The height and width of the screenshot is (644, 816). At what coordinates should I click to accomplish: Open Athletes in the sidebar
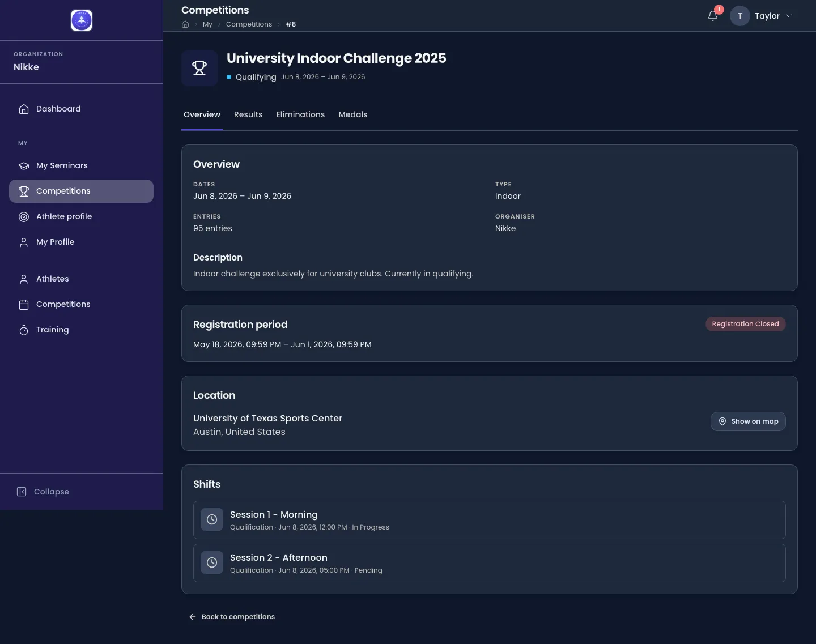tap(81, 279)
